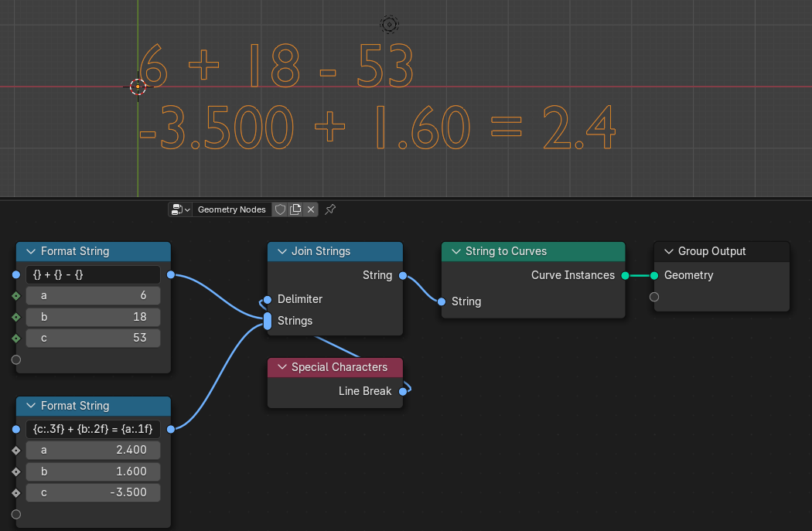Click empty extension socket of bottom Format String

[x=16, y=515]
